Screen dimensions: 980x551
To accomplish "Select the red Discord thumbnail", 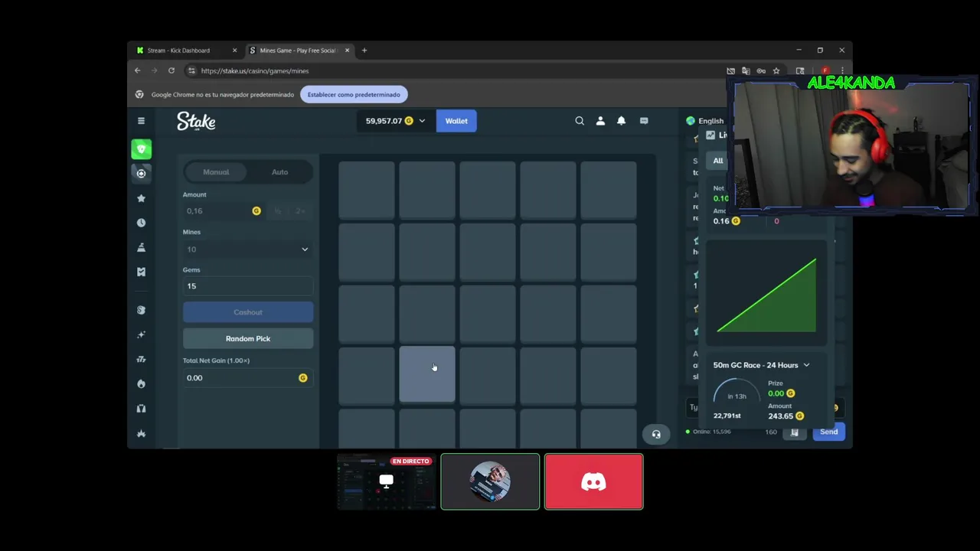I will coord(593,481).
